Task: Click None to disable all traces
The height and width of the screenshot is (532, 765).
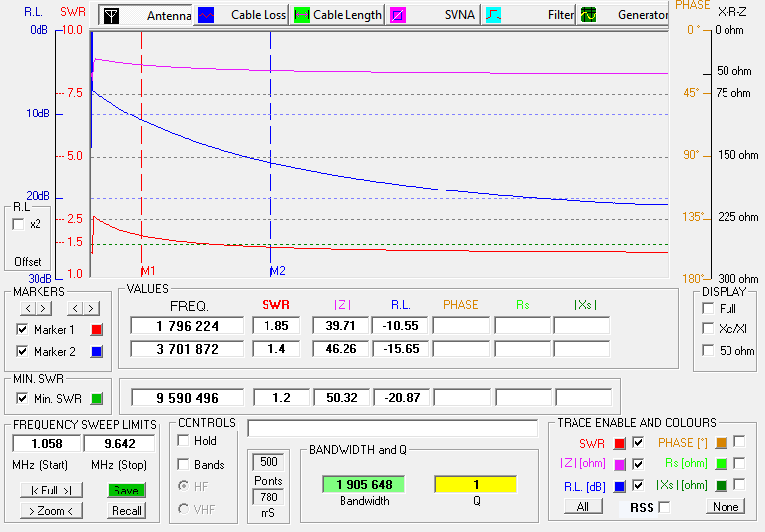Action: pos(725,507)
